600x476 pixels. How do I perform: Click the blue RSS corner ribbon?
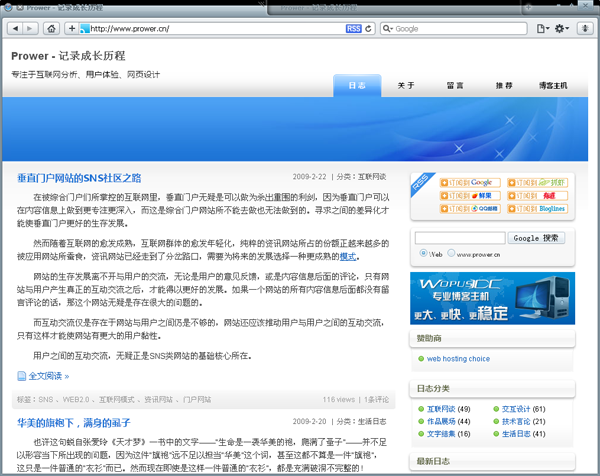point(422,185)
